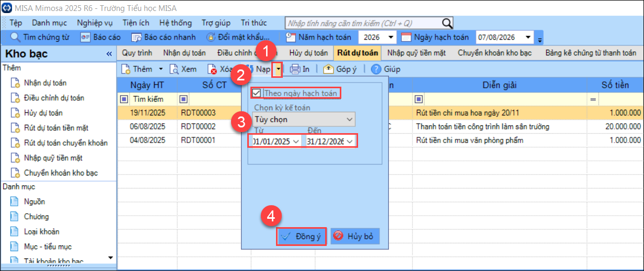This screenshot has width=644, height=271.
Task: Click the feature search input box
Action: 363,23
